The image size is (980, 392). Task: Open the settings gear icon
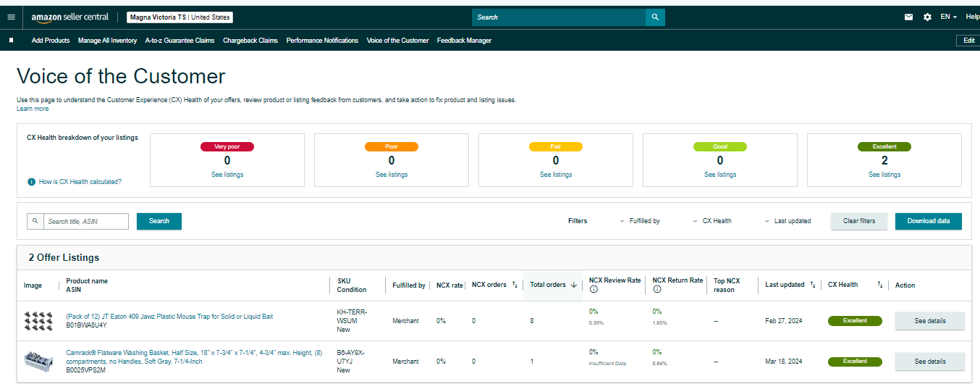(x=927, y=17)
